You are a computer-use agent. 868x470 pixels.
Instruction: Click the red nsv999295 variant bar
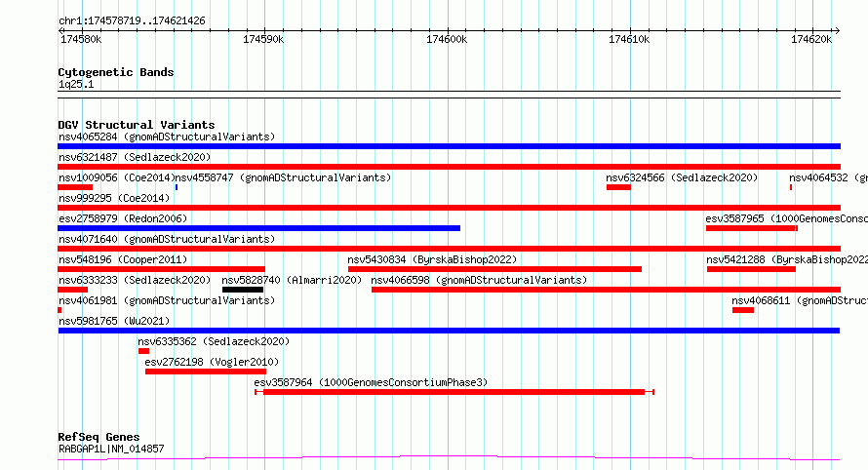pos(449,208)
